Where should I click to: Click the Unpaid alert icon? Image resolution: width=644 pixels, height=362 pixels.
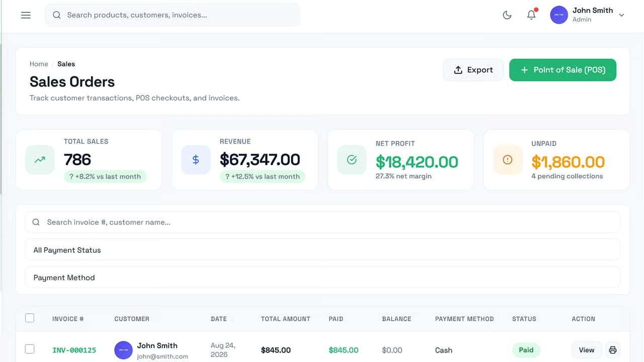pos(508,160)
